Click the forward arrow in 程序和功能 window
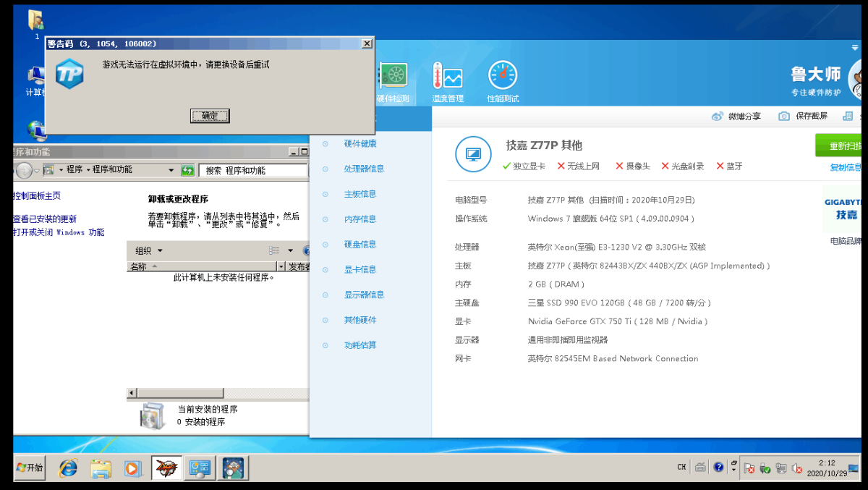The image size is (868, 490). point(24,170)
